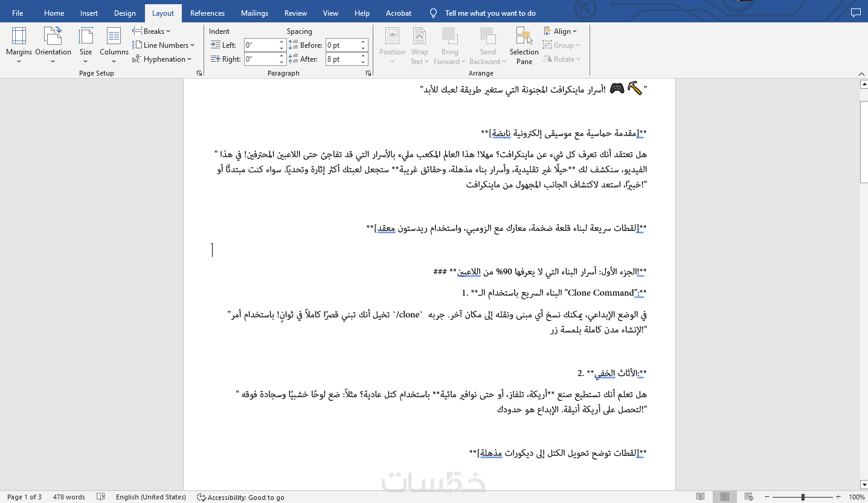This screenshot has height=503, width=868.
Task: Switch to Print Layout view
Action: pos(725,497)
